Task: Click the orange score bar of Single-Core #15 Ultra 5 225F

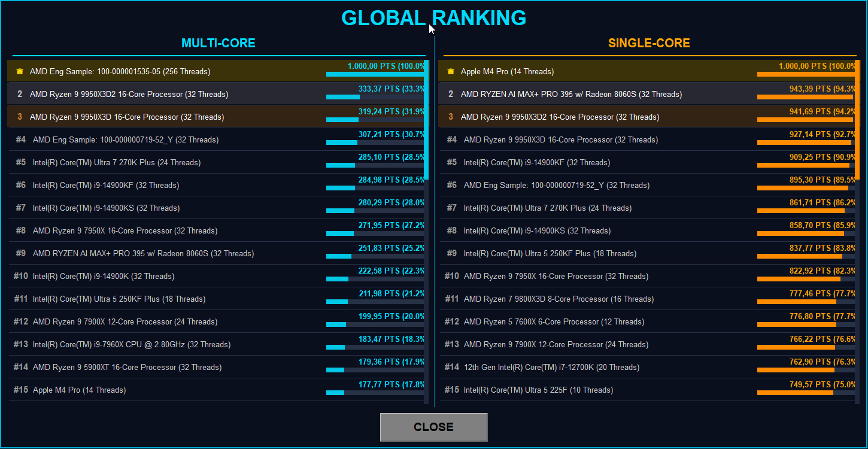Action: (795, 393)
